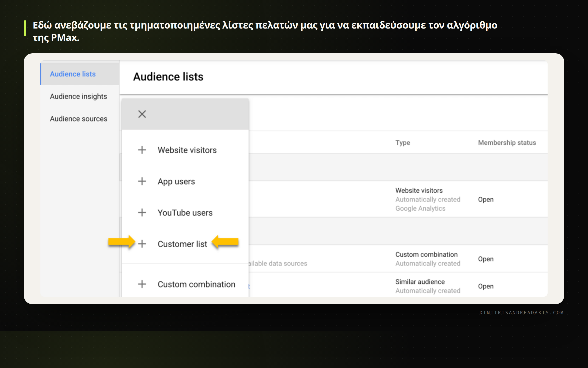Choose Website visitors audience option
The height and width of the screenshot is (368, 588).
pos(187,150)
